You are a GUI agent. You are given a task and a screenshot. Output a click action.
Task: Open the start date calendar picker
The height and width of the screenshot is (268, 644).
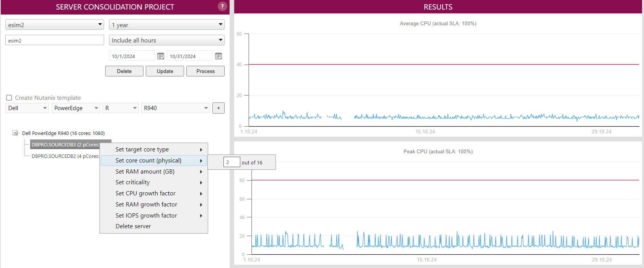(161, 56)
